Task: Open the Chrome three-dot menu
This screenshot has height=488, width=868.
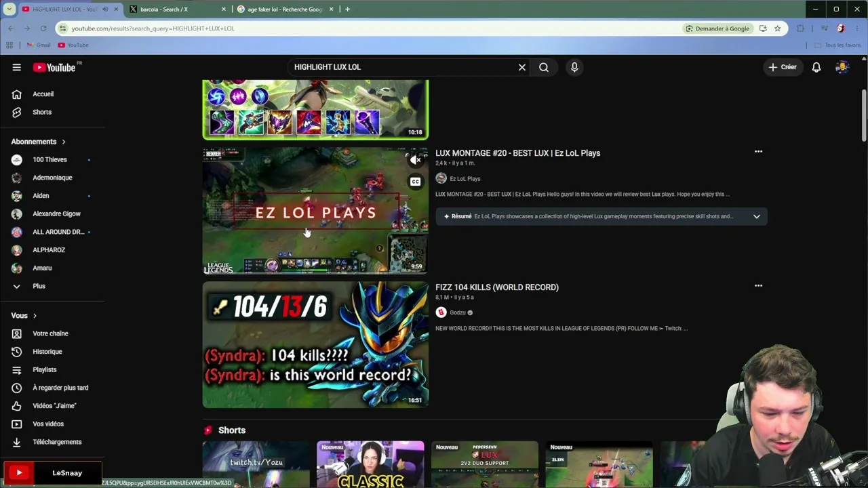Action: pos(857,28)
